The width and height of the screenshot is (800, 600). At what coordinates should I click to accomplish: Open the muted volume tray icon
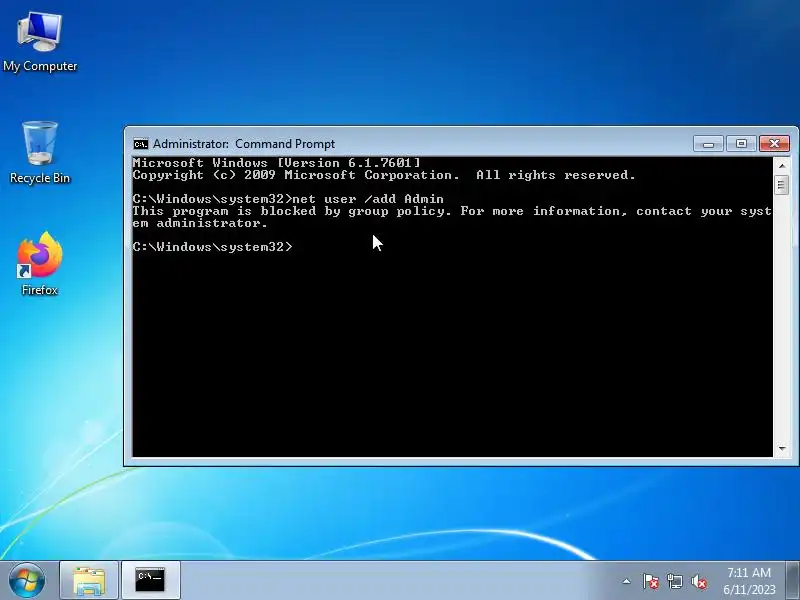pos(699,581)
